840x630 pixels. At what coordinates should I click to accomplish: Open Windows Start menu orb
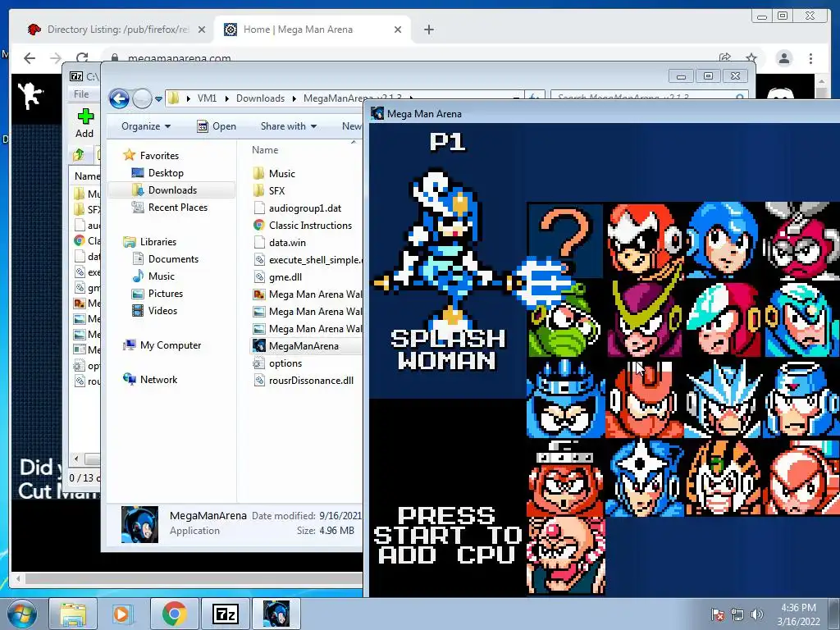click(x=22, y=614)
